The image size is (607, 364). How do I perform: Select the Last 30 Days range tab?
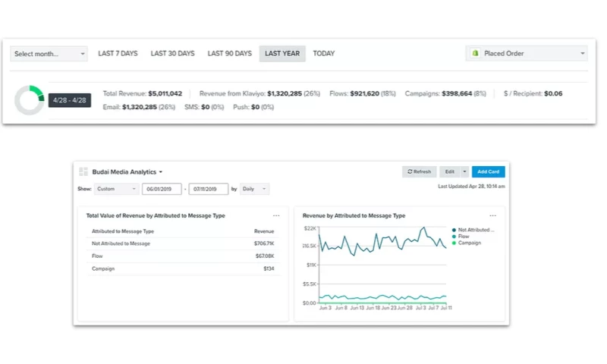tap(172, 54)
